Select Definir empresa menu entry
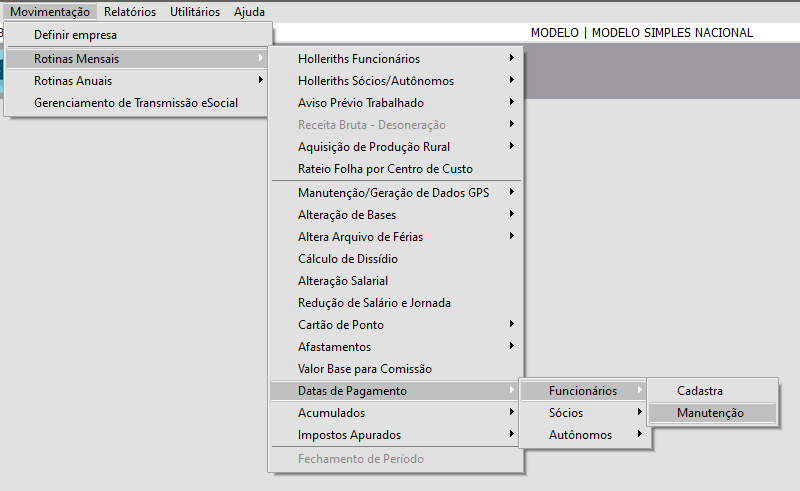This screenshot has width=800, height=491. click(x=75, y=36)
